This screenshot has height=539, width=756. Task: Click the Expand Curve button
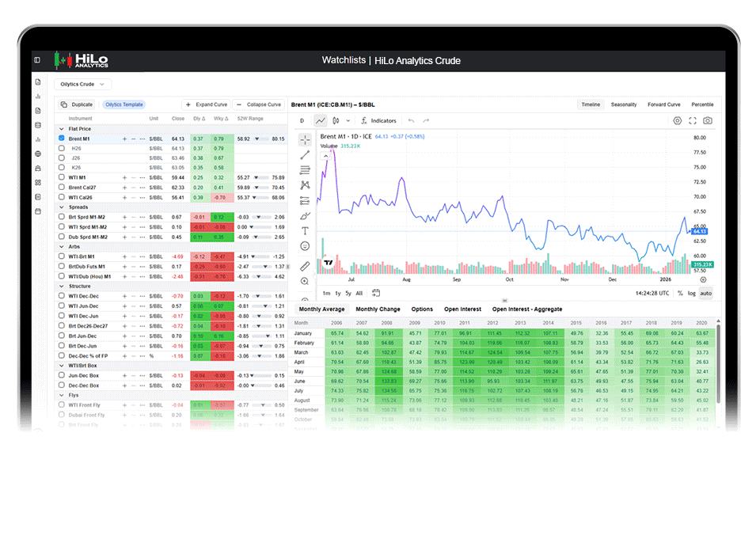(207, 104)
